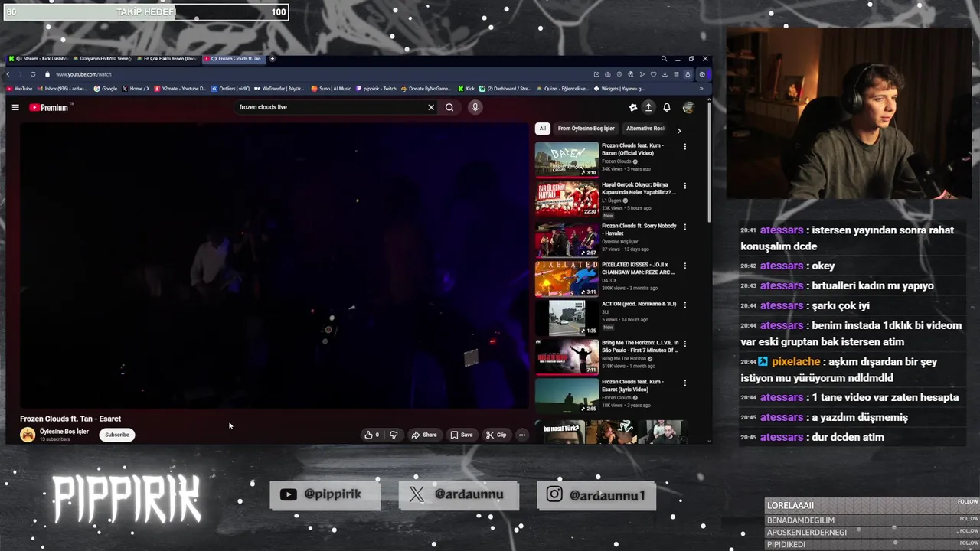Select the All filter chip
The image size is (980, 551).
[x=543, y=129]
